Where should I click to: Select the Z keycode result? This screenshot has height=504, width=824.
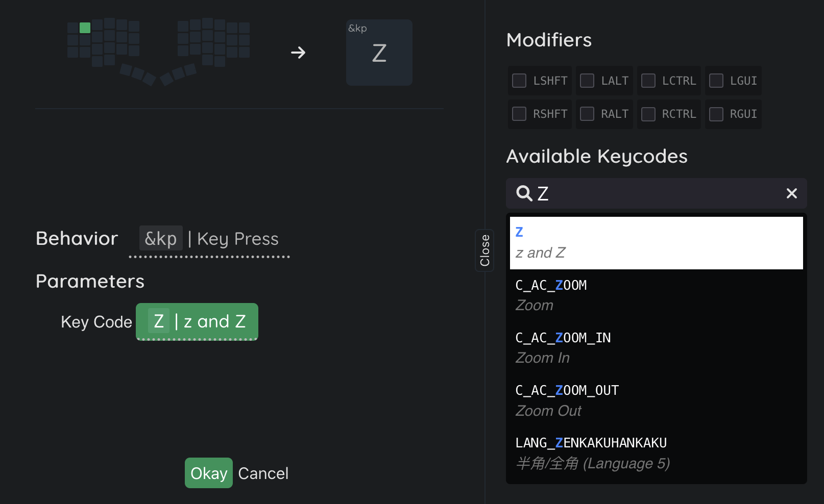pos(656,243)
